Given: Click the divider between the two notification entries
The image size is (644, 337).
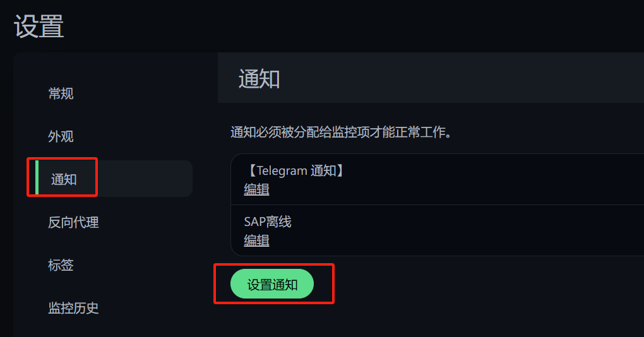Looking at the screenshot, I should [x=436, y=204].
